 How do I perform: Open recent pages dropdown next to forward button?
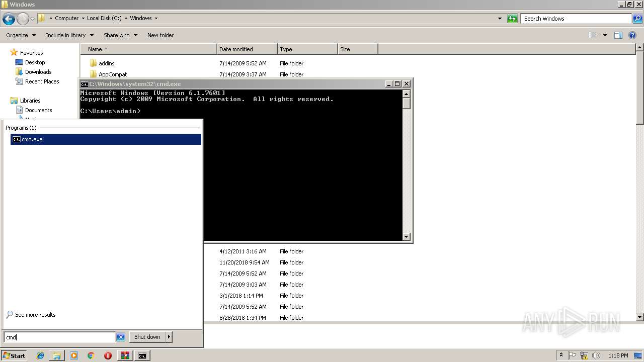32,19
